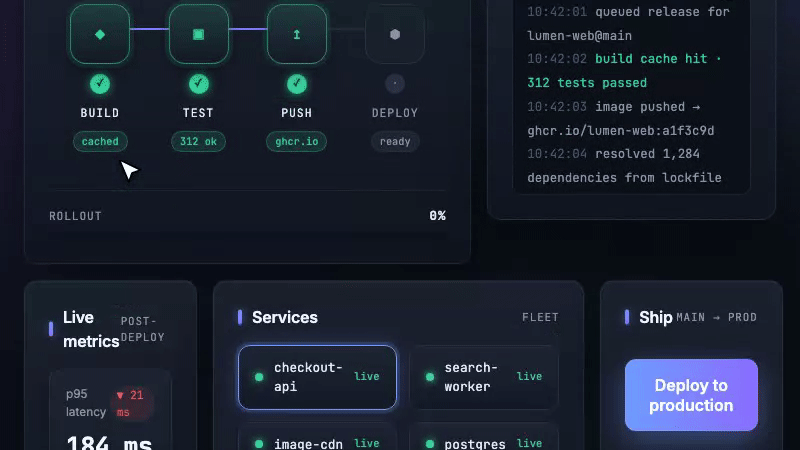Click log text 'ghcr.io/lumen-web:a1f3c9d'

[621, 131]
